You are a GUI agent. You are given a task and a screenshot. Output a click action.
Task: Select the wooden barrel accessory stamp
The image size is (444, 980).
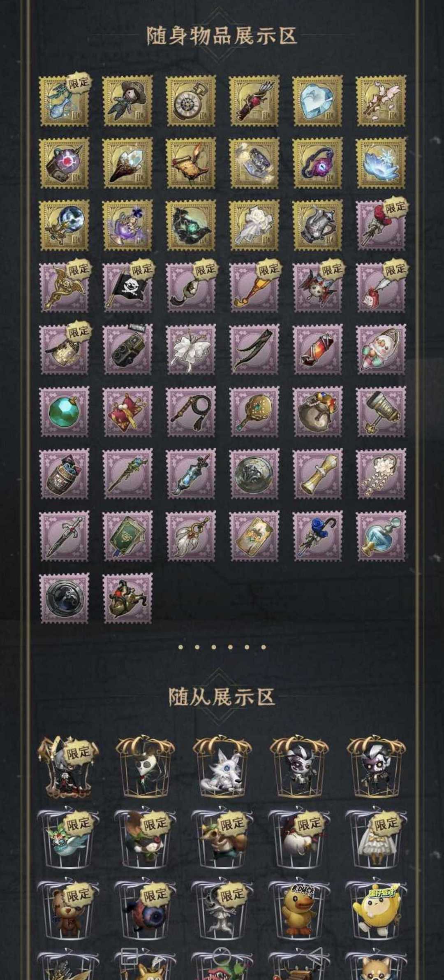[x=64, y=474]
